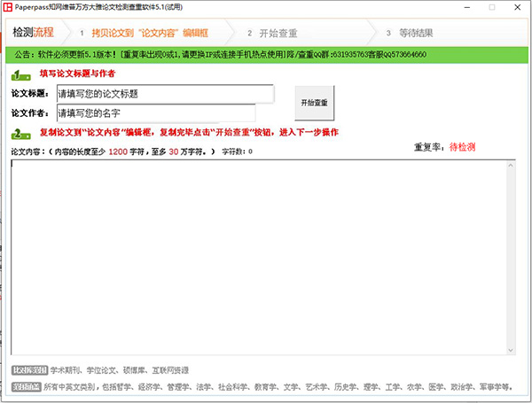This screenshot has width=532, height=403.
Task: Click the 所有中英文类别 subject list text
Action: pyautogui.click(x=278, y=387)
